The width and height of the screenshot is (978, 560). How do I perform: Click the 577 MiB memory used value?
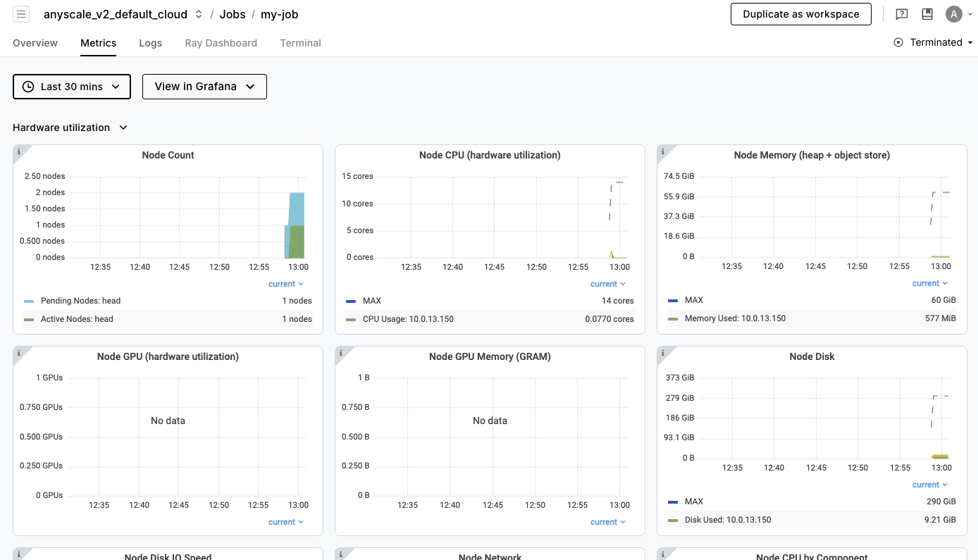tap(941, 318)
